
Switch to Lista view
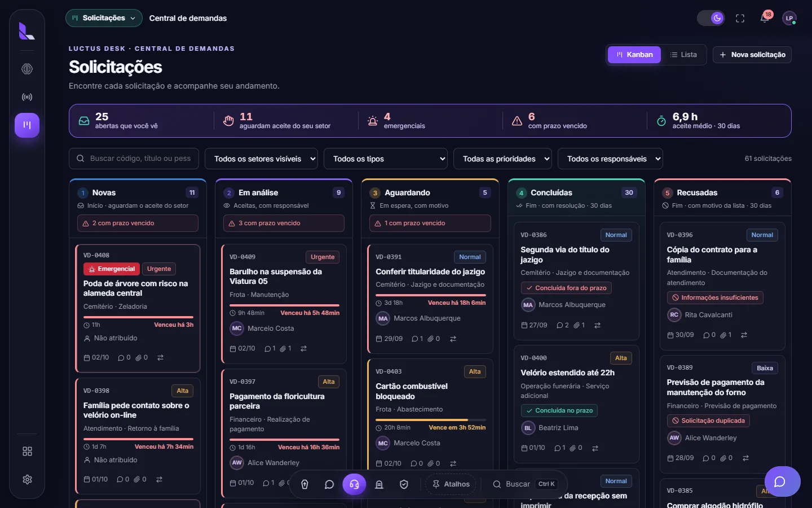tap(683, 55)
